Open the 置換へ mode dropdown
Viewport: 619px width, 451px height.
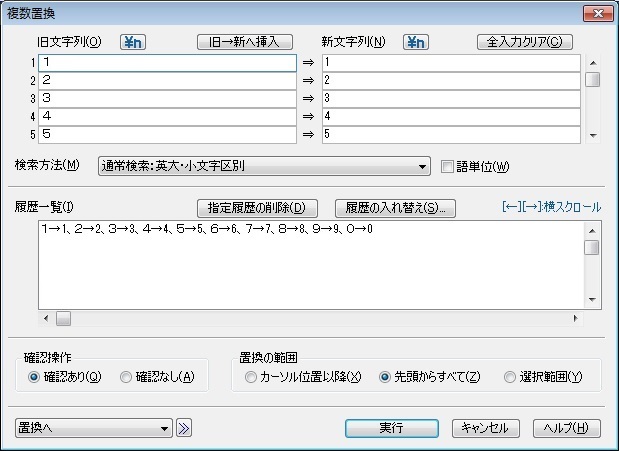click(166, 428)
